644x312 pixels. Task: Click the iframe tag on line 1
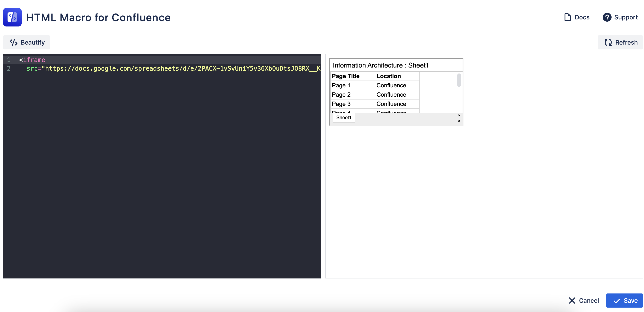pyautogui.click(x=34, y=60)
